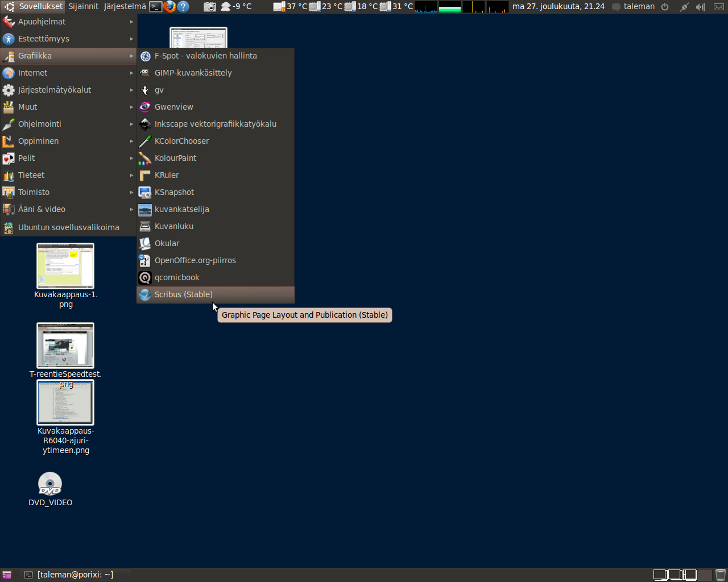Click the 37 °C temperature sensor
Screen dimensions: 728x582
(x=290, y=6)
